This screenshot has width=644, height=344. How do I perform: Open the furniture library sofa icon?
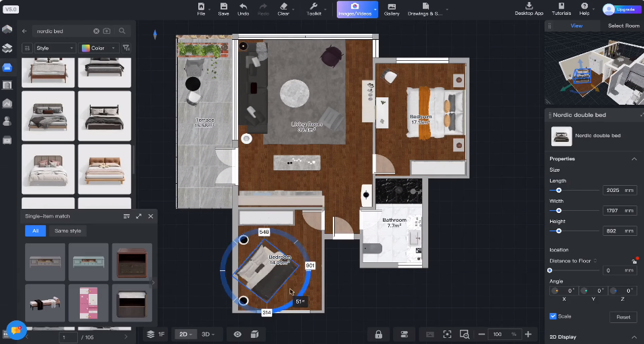(7, 67)
